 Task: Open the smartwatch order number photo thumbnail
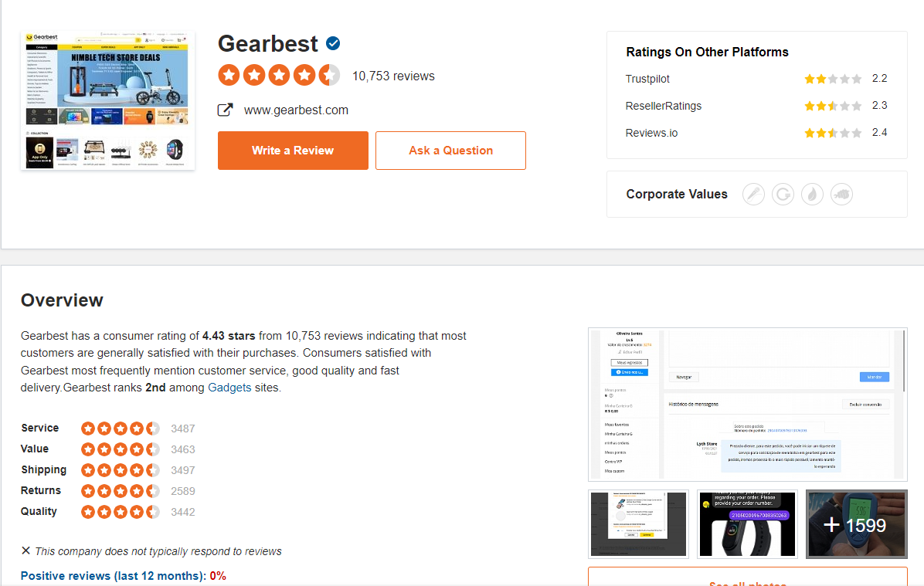(746, 524)
